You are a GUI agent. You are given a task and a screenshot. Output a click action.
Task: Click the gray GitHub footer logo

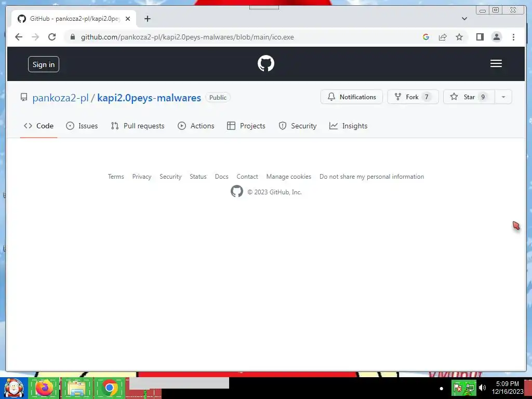pos(237,191)
